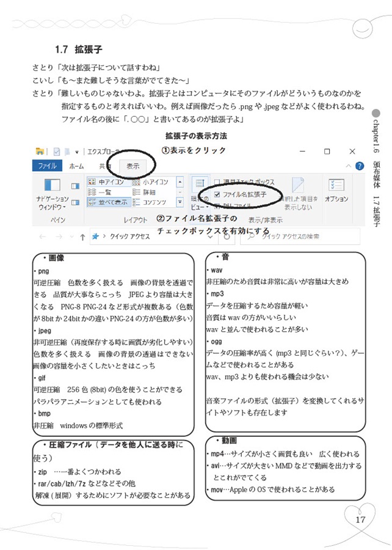Viewport: 392px width, 550px height.
Task: Choose 小アイコン layout
Action: [x=151, y=182]
